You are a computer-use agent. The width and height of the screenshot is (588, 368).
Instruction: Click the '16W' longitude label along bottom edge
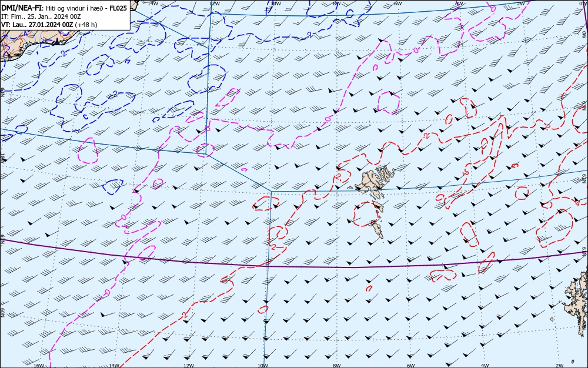39,366
